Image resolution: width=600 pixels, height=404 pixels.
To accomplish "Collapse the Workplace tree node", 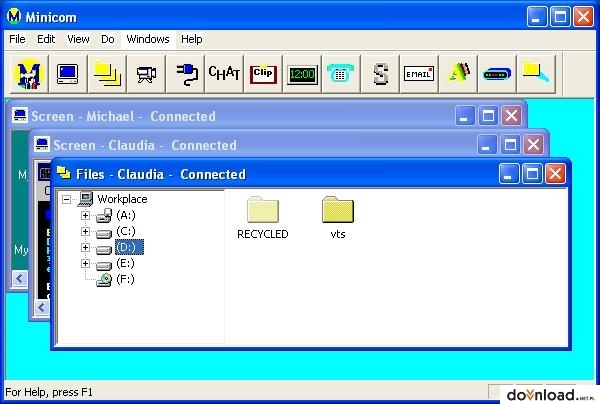I will [x=66, y=199].
